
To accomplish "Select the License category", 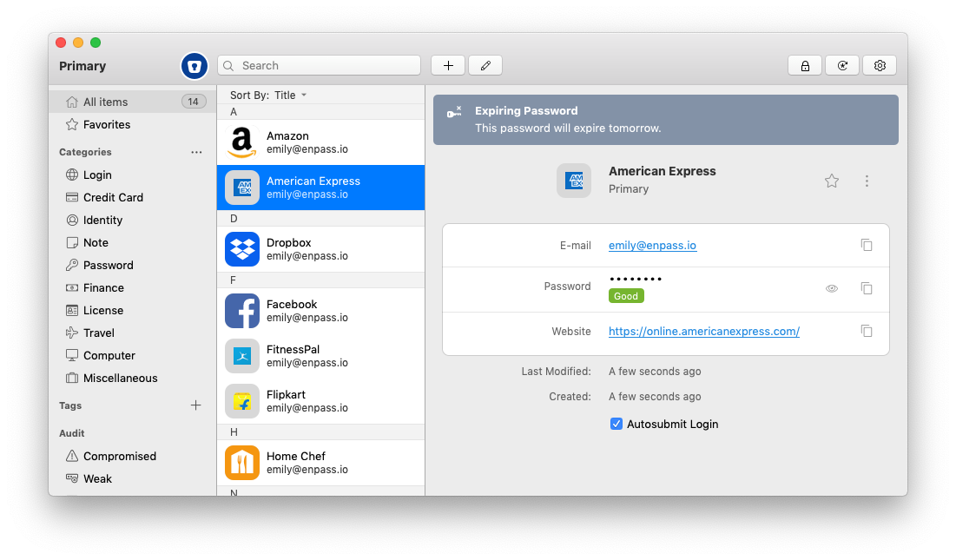I will point(132,310).
